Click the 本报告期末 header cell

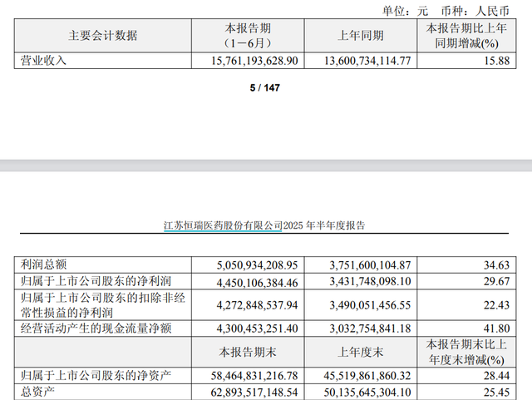click(248, 352)
